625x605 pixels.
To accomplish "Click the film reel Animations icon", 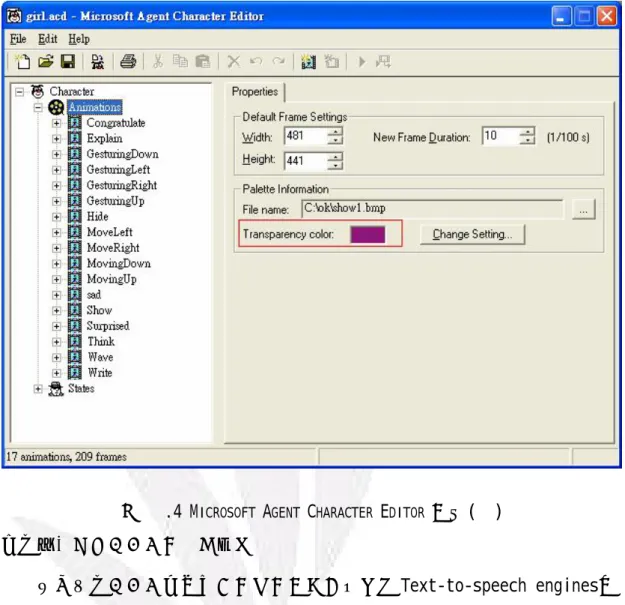I will pos(56,107).
